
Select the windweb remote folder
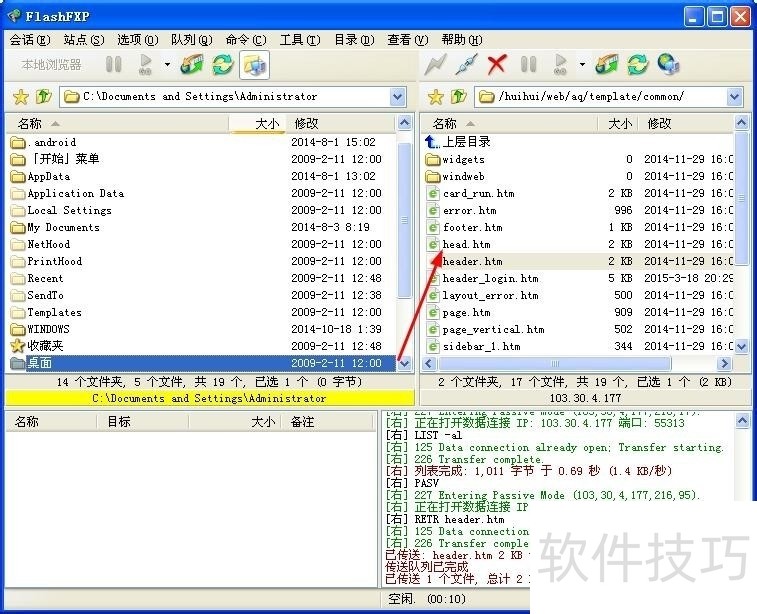click(x=578, y=176)
